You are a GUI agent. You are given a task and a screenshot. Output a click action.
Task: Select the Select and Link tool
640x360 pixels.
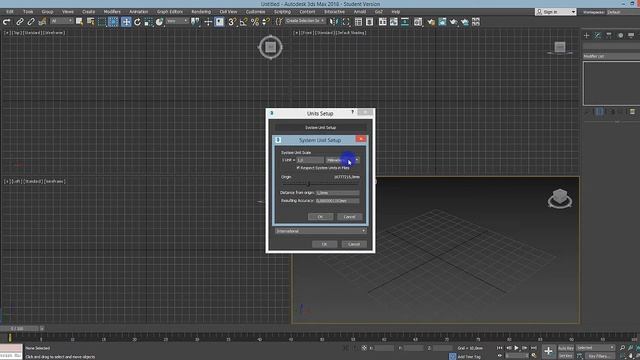(x=20, y=22)
